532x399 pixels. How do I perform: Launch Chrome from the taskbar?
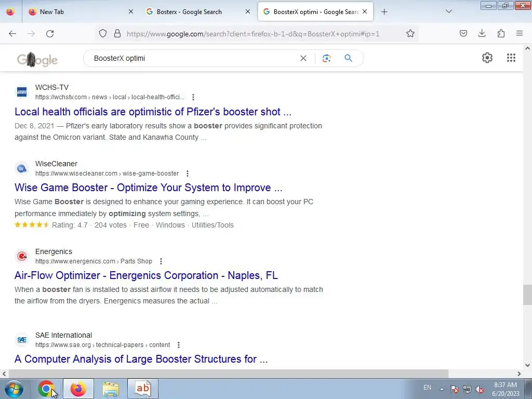pyautogui.click(x=46, y=389)
